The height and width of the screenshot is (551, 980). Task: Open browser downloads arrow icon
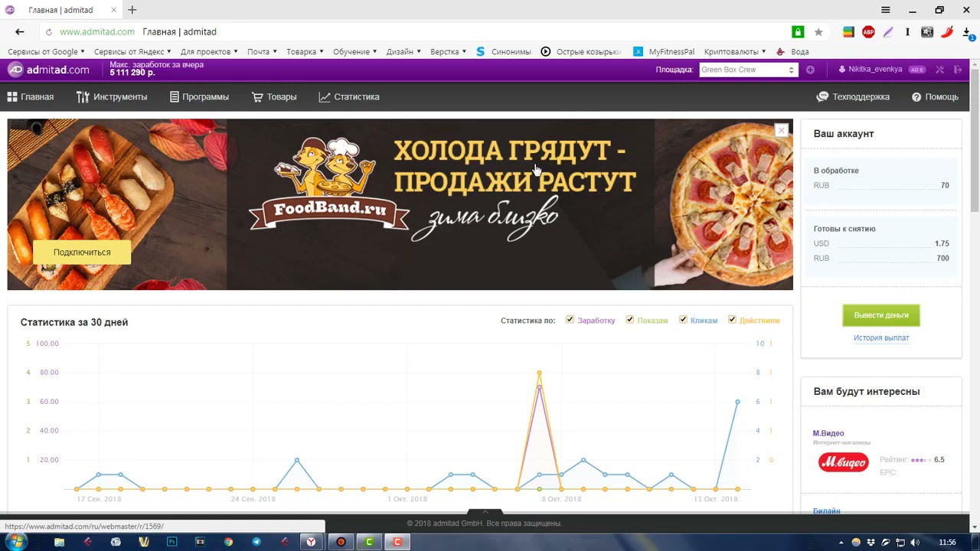pyautogui.click(x=967, y=32)
